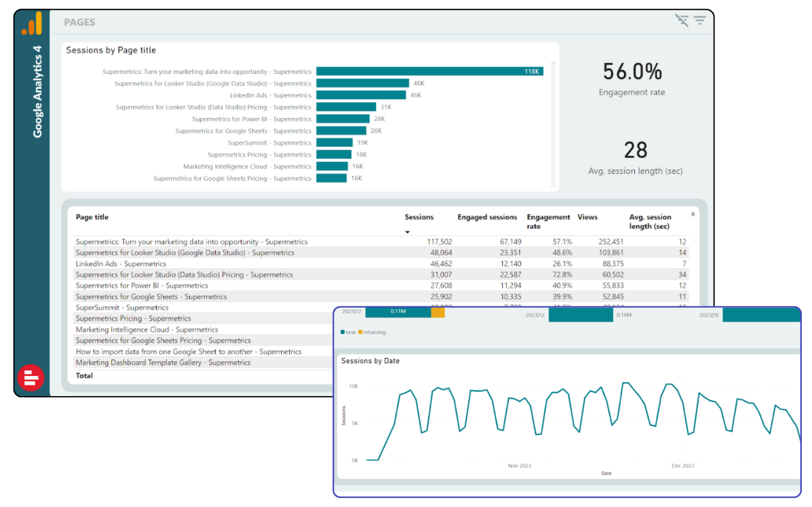Viewport: 812px width, 507px height.
Task: Click the orange returning bar segment for 2023|12
Action: click(x=438, y=312)
